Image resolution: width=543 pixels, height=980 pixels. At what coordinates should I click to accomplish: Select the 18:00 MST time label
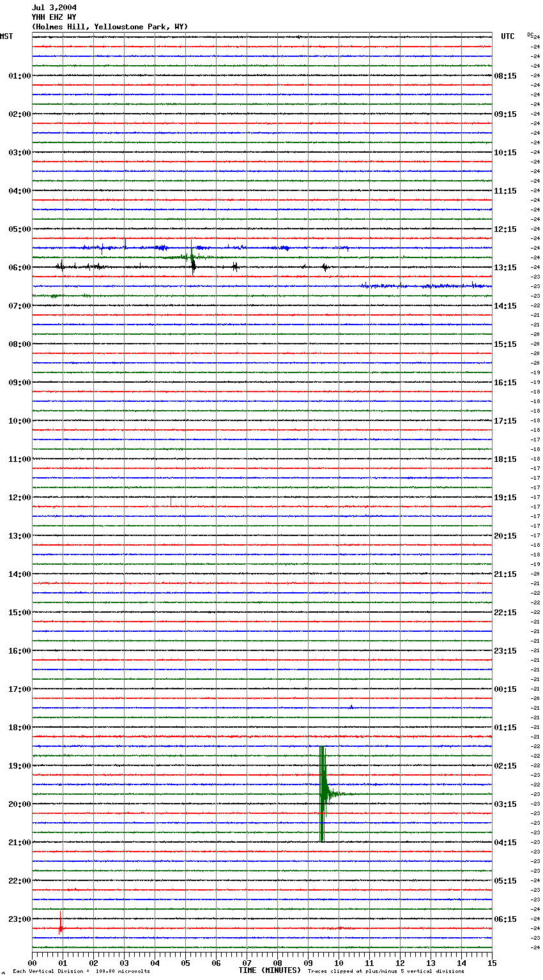[x=20, y=728]
